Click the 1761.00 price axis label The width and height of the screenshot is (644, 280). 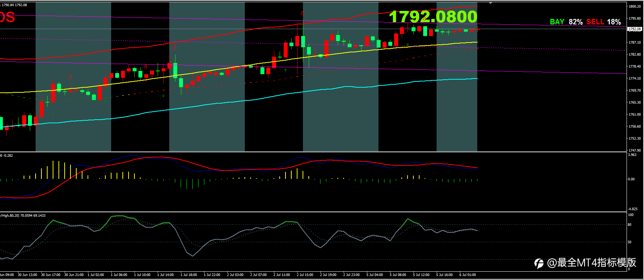point(635,115)
